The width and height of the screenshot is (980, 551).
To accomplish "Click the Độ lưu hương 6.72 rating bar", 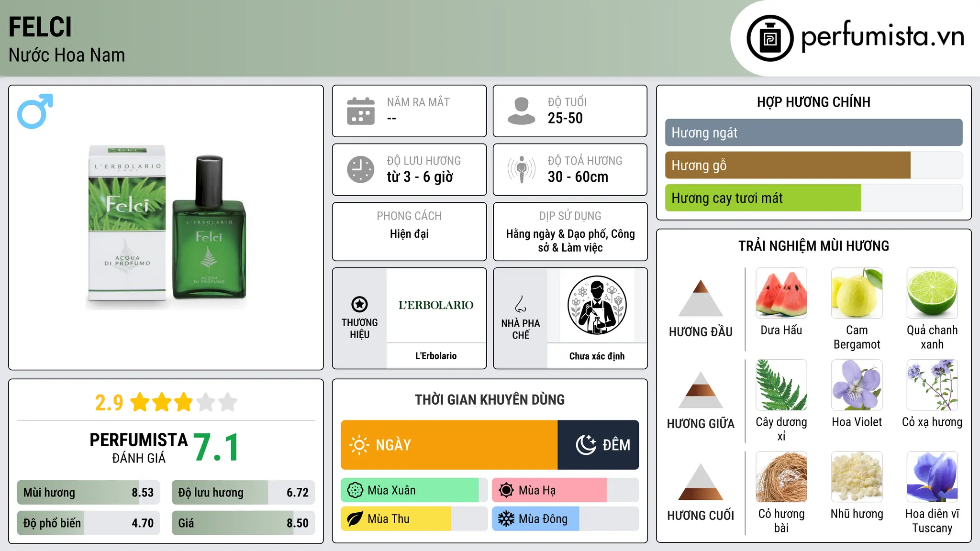I will 243,493.
